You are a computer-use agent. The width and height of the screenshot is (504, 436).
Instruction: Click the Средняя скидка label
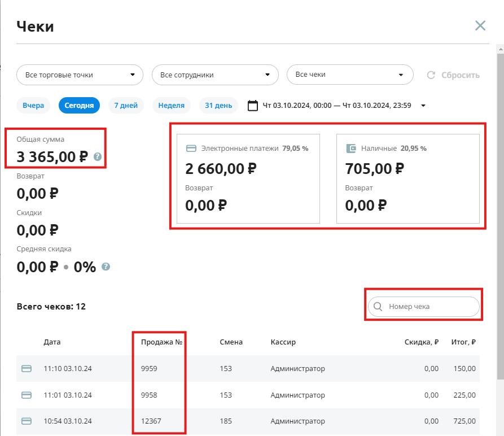44,249
